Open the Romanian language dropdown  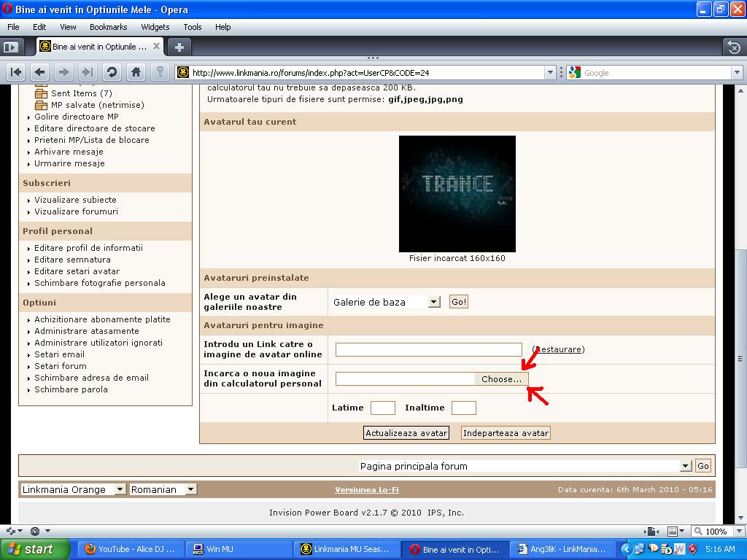click(x=190, y=489)
